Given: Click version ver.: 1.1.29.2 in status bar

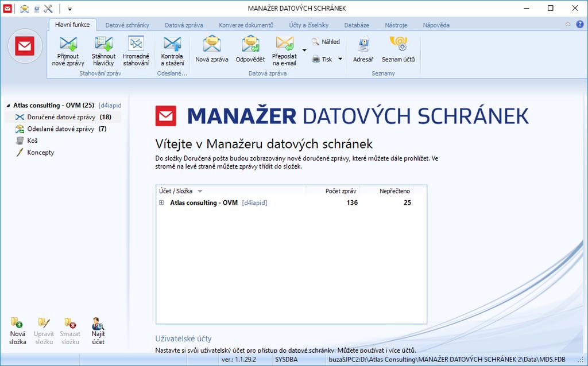Looking at the screenshot, I should 239,360.
